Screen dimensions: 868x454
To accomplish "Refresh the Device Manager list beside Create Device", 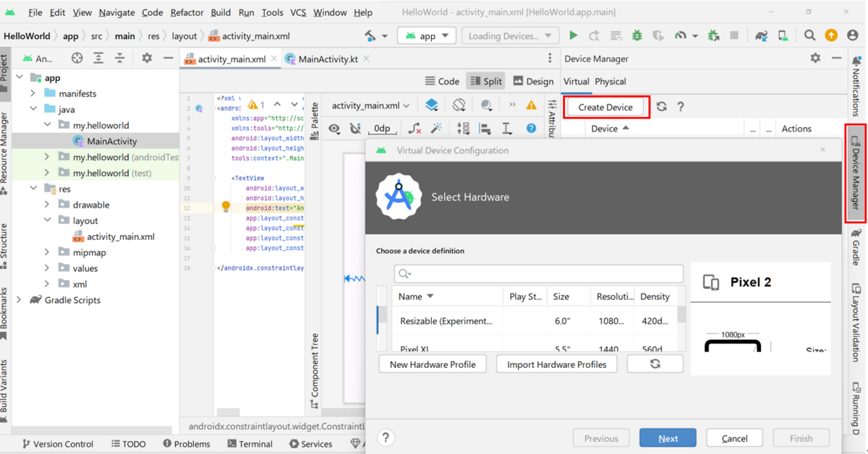I will pos(661,107).
